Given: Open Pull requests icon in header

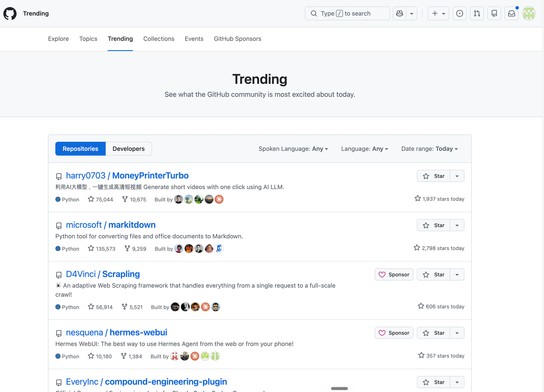Looking at the screenshot, I should (477, 13).
